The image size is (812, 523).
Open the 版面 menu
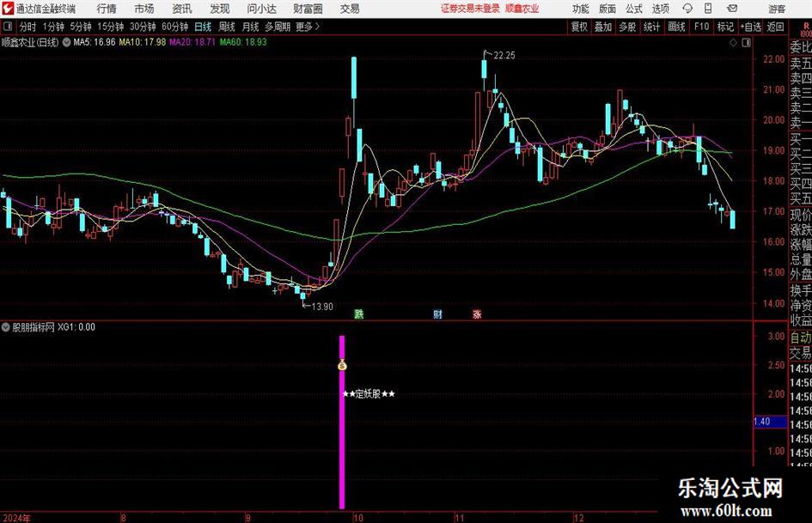[x=607, y=9]
